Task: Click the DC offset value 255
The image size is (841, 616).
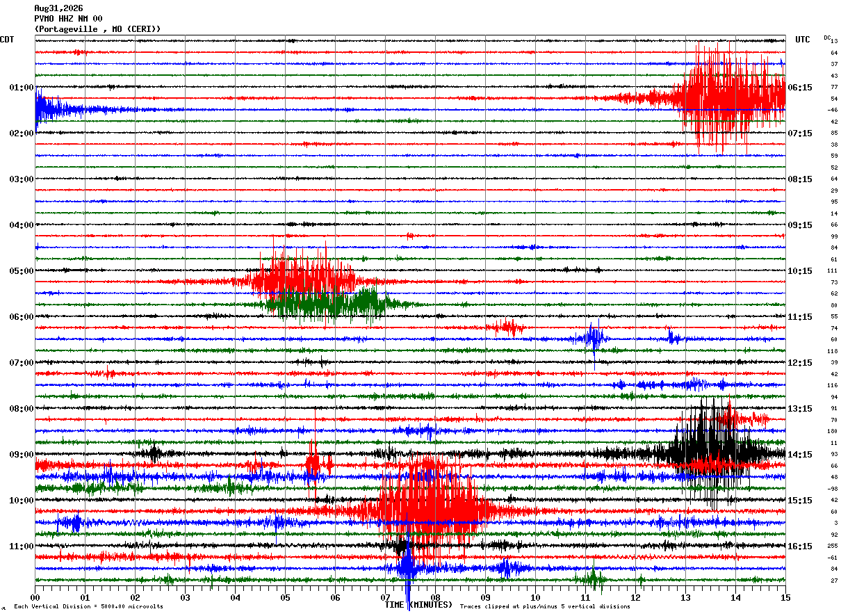Action: coord(833,546)
